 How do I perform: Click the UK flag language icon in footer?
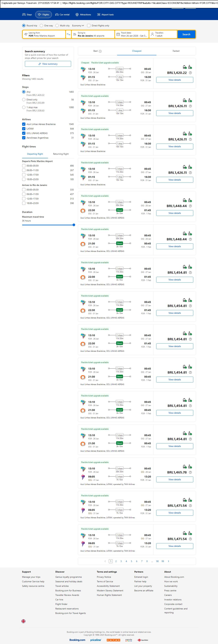(23, 621)
